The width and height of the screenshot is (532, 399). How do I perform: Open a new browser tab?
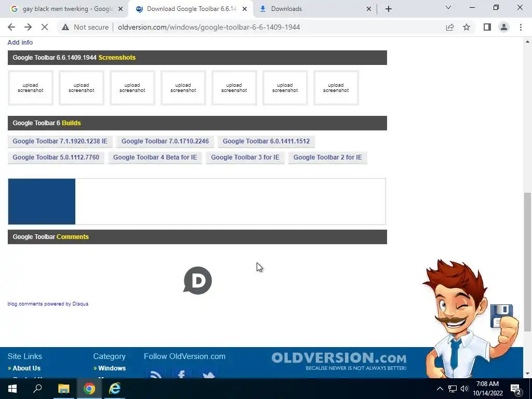point(389,9)
